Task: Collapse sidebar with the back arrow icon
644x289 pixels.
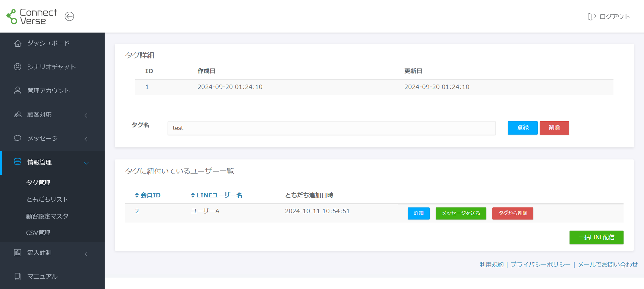Action: (69, 16)
